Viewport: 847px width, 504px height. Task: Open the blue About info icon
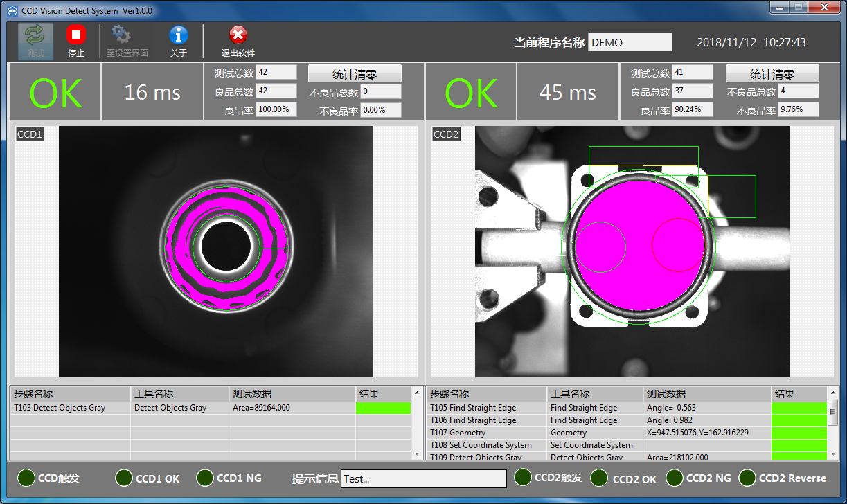pos(179,35)
